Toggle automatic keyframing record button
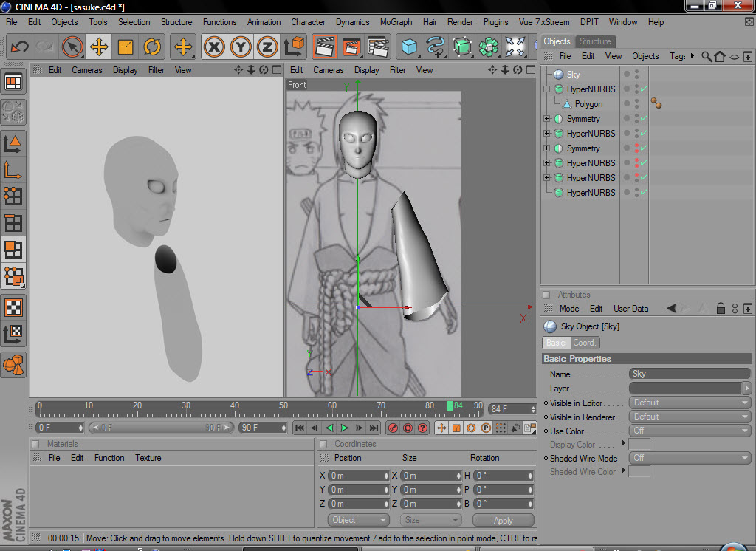 coord(408,428)
